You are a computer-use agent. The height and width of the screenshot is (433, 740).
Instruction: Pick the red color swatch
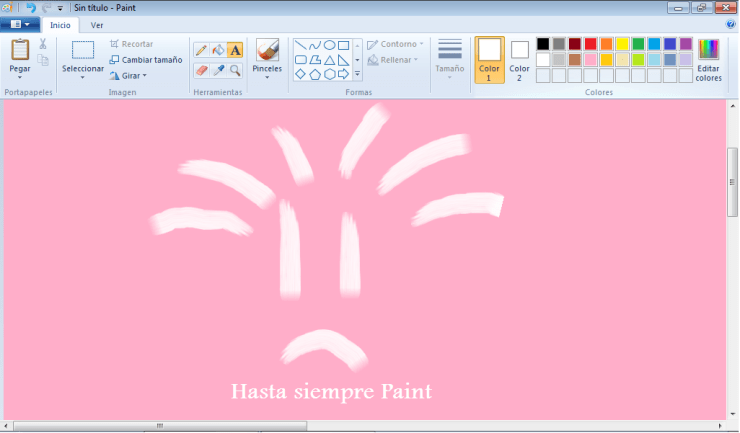[590, 44]
